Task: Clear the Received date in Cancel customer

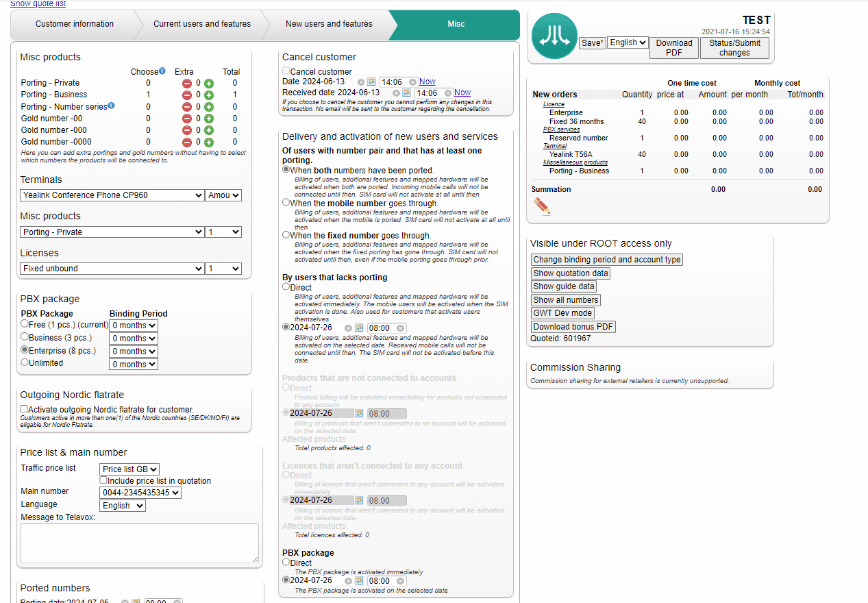Action: click(396, 93)
